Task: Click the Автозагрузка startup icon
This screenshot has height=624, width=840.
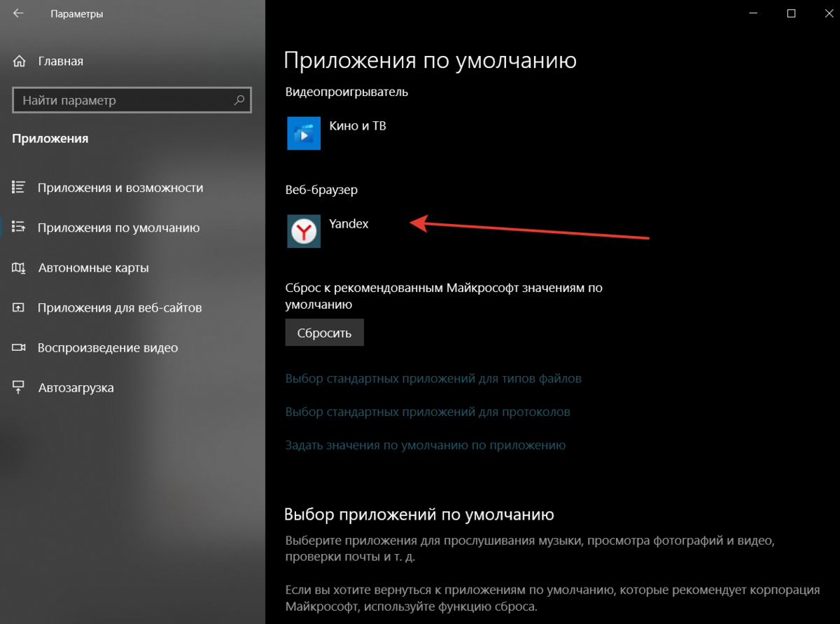Action: tap(19, 387)
